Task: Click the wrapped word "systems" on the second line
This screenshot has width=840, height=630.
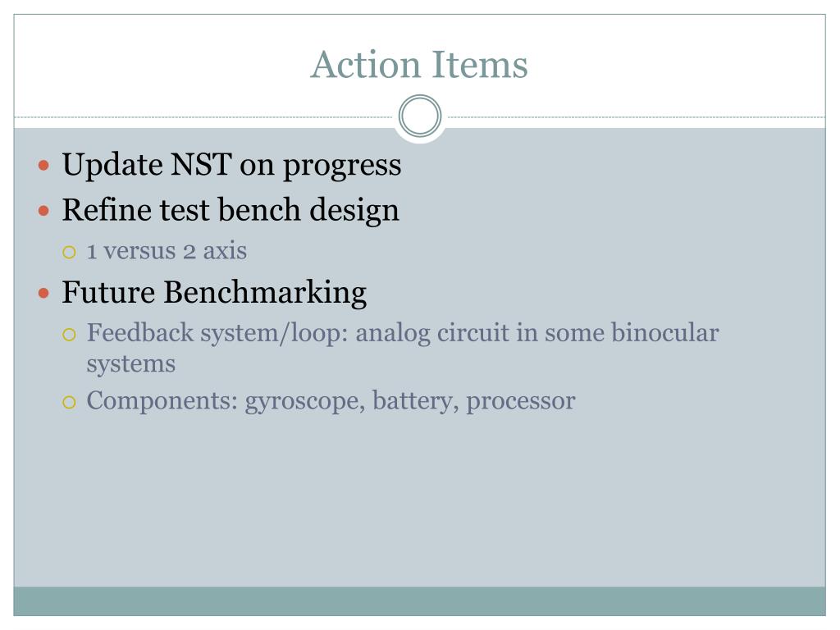Action: [x=131, y=364]
